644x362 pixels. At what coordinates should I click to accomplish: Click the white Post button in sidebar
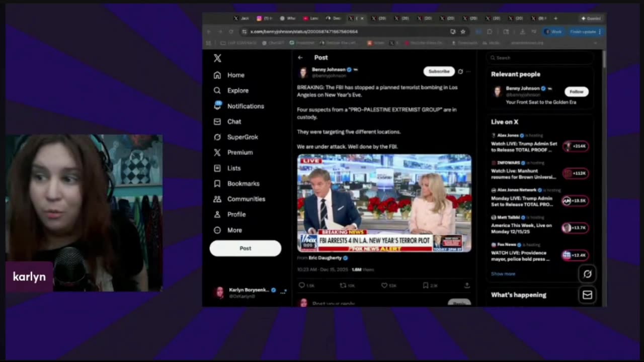(x=245, y=248)
